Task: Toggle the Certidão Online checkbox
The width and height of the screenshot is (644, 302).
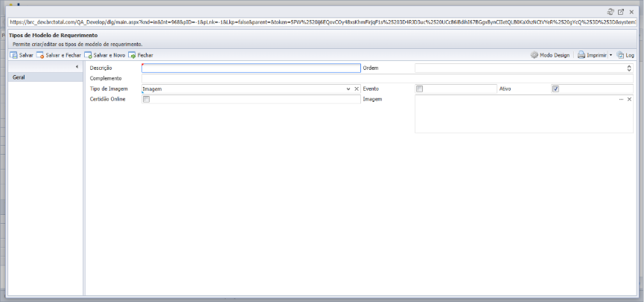Action: click(146, 99)
